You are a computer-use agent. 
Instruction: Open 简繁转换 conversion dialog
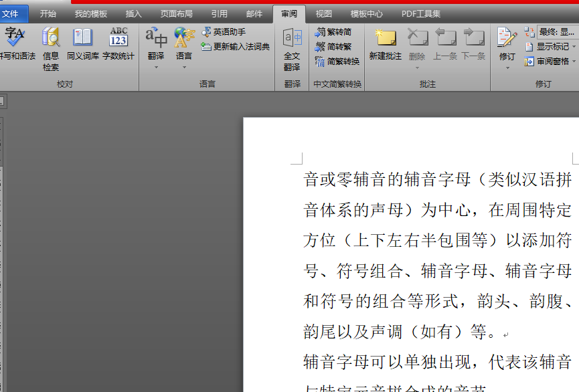[x=337, y=62]
